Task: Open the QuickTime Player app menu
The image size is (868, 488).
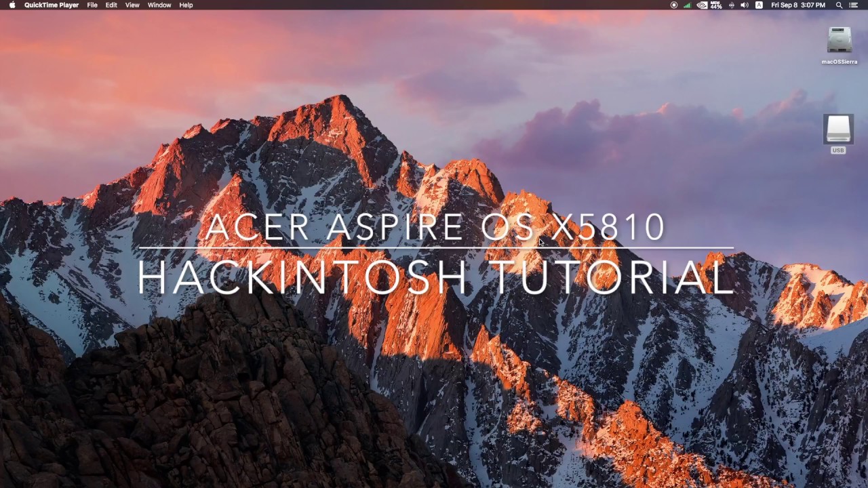Action: [52, 5]
